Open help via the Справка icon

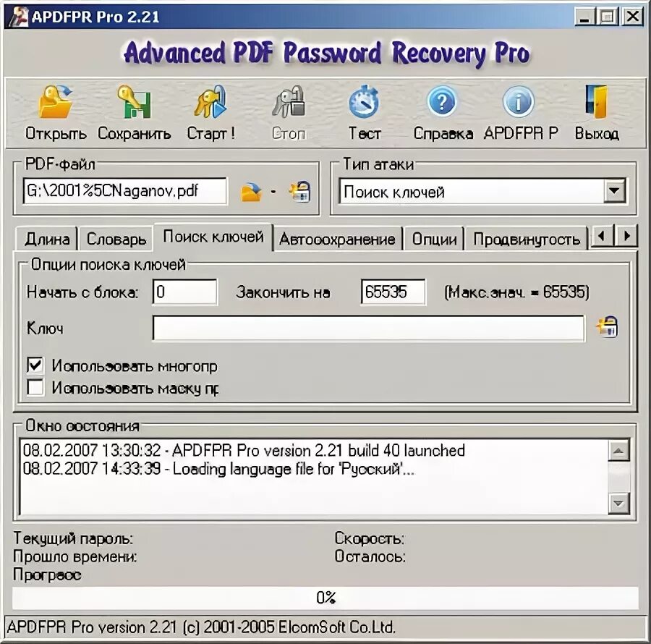(442, 102)
